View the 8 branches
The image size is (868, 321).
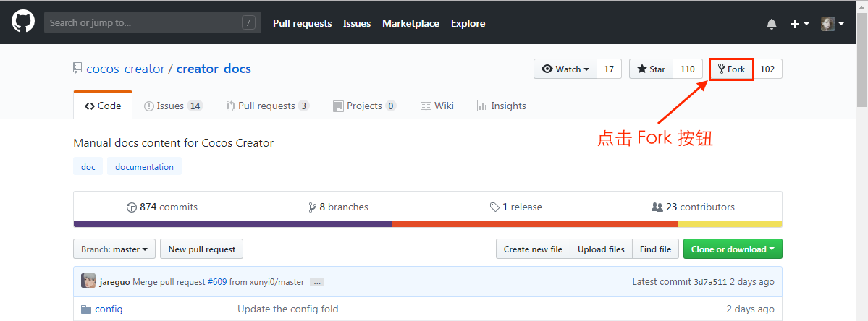tap(338, 207)
